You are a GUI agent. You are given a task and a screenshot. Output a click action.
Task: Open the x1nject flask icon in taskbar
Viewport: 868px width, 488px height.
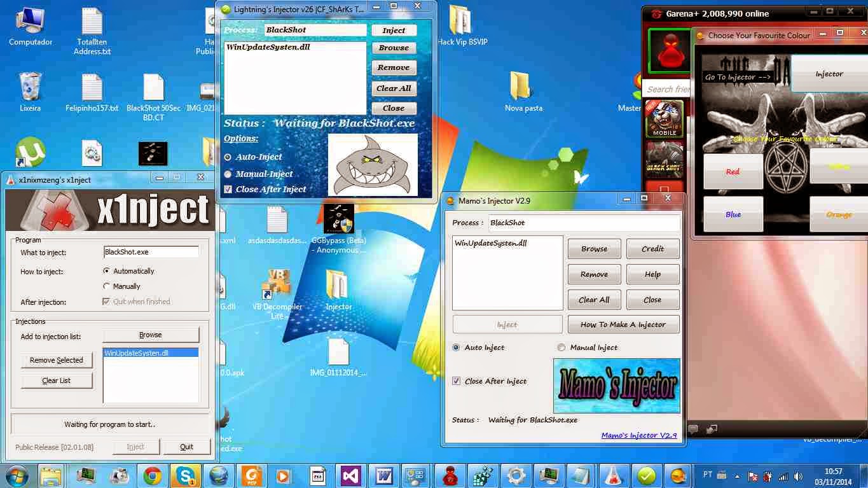tap(614, 475)
